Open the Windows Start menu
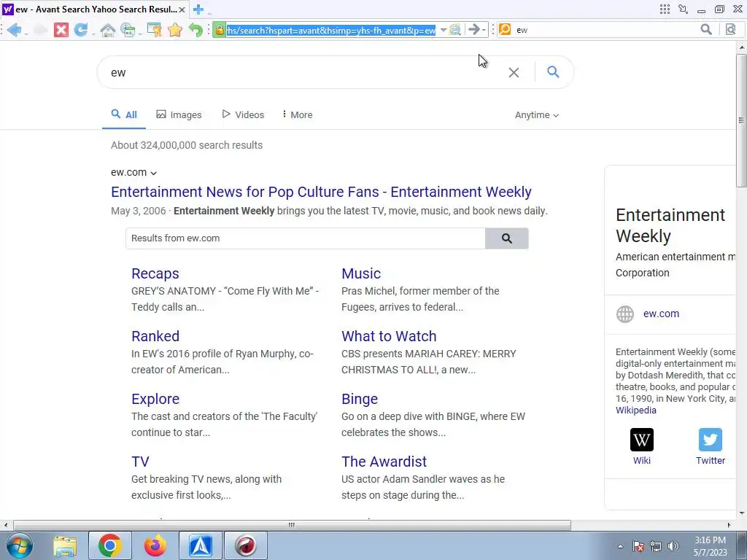Viewport: 747px width, 560px height. click(20, 545)
